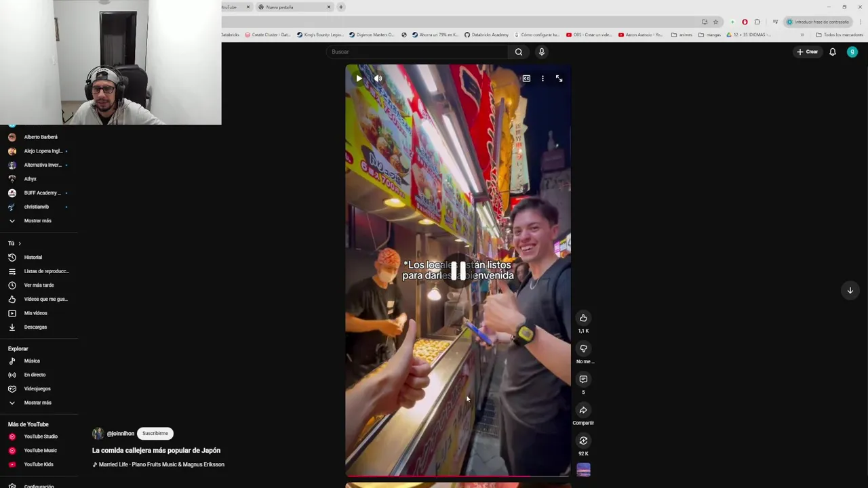This screenshot has width=868, height=488.
Task: Enter fullscreen for the Short
Action: click(x=559, y=79)
